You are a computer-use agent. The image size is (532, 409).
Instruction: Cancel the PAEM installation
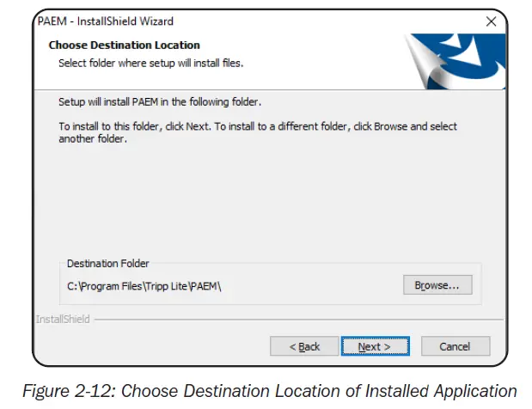pyautogui.click(x=456, y=346)
